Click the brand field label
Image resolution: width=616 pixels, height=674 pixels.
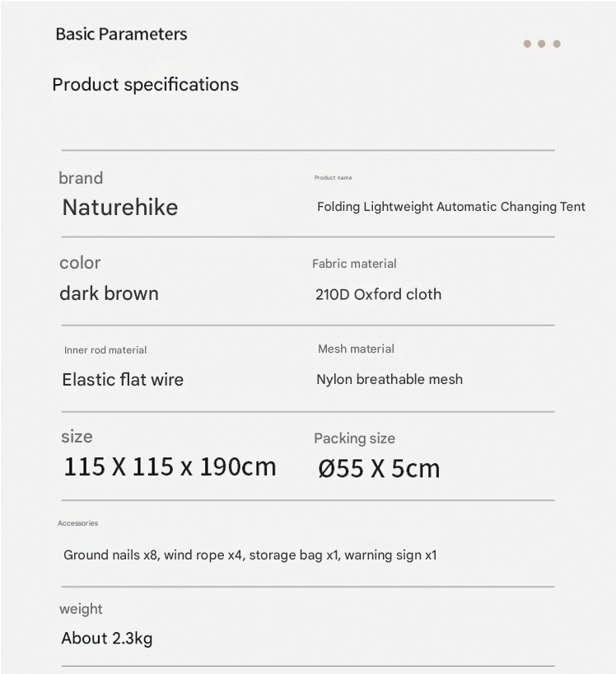tap(81, 178)
